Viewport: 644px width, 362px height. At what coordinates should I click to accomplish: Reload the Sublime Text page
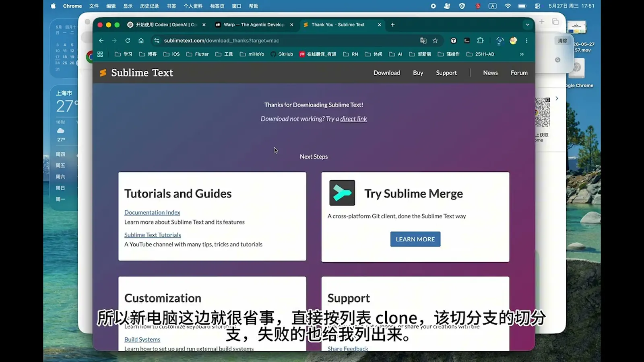point(128,41)
